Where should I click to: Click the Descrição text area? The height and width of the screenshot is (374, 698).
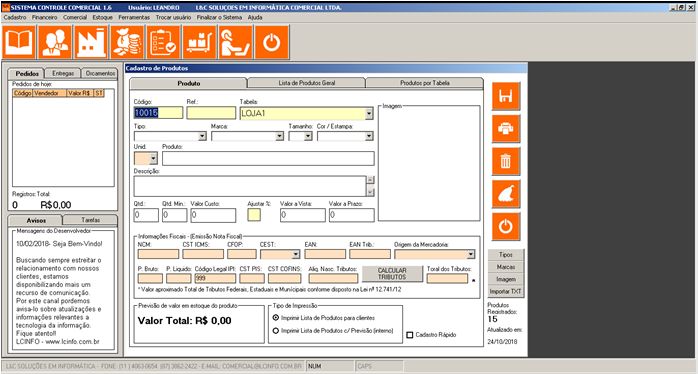[x=250, y=186]
